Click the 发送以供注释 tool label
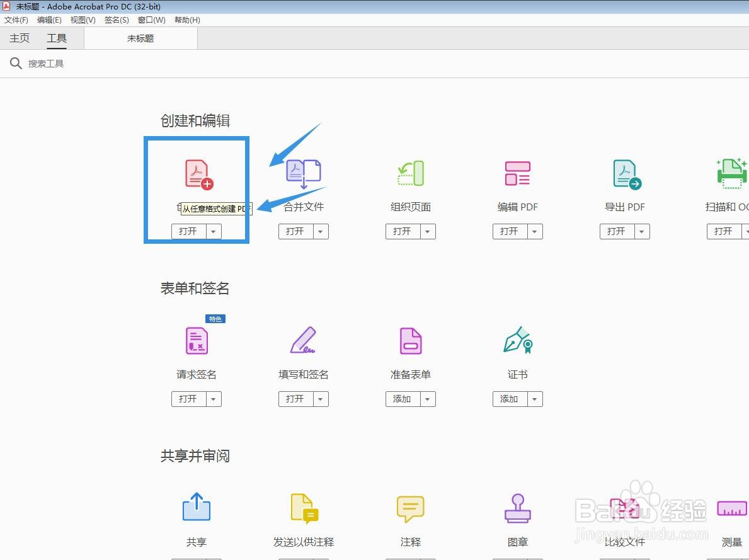Screen dimensions: 749x560 pyautogui.click(x=304, y=542)
